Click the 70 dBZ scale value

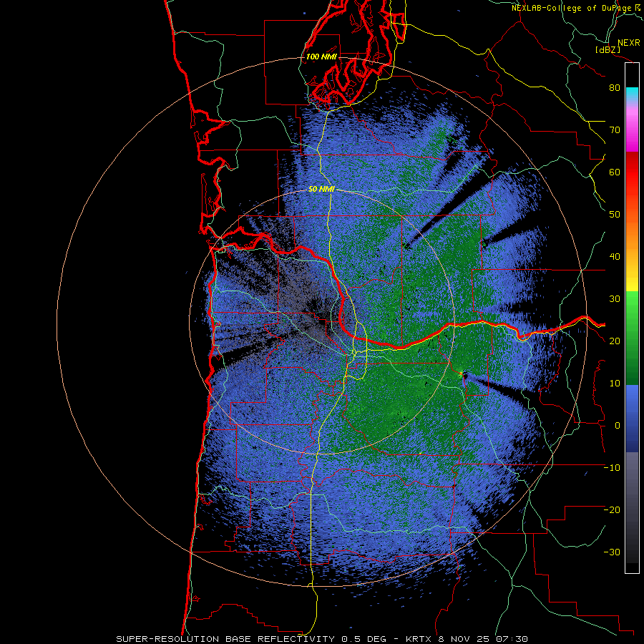615,130
